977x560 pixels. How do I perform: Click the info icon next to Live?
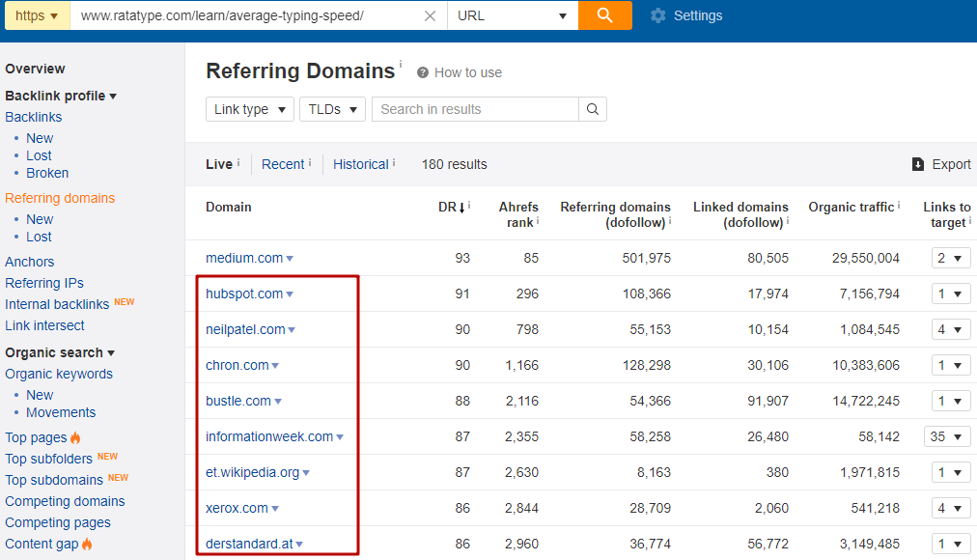click(238, 162)
